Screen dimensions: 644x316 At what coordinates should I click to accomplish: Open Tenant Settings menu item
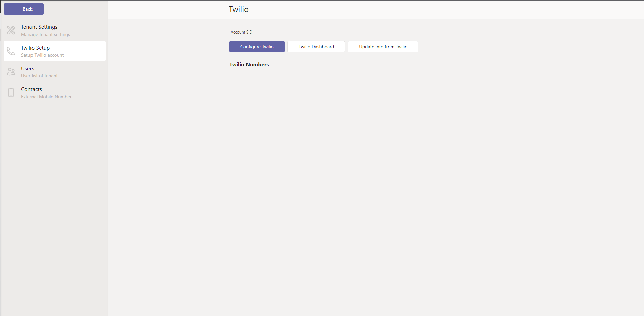(x=55, y=30)
